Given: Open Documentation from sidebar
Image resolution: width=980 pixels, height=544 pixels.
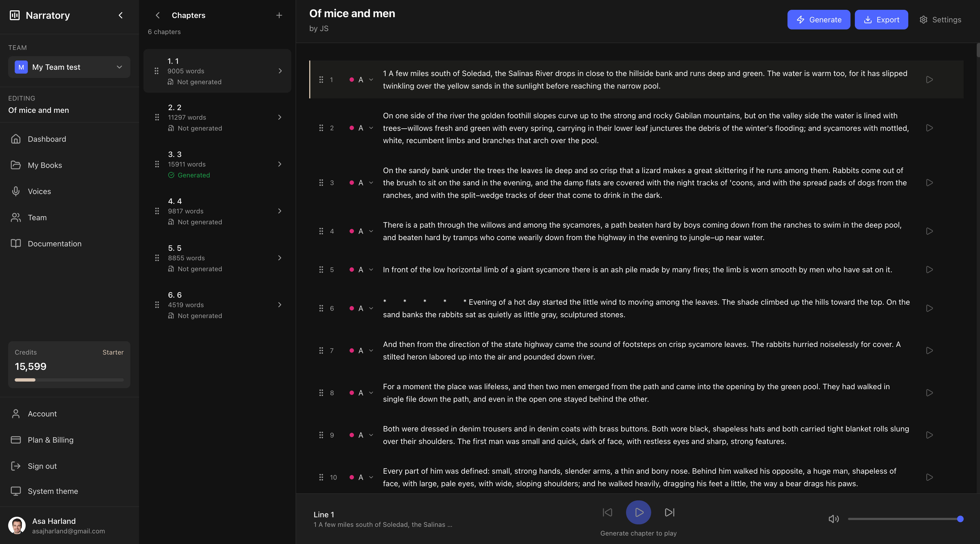Looking at the screenshot, I should [x=69, y=244].
